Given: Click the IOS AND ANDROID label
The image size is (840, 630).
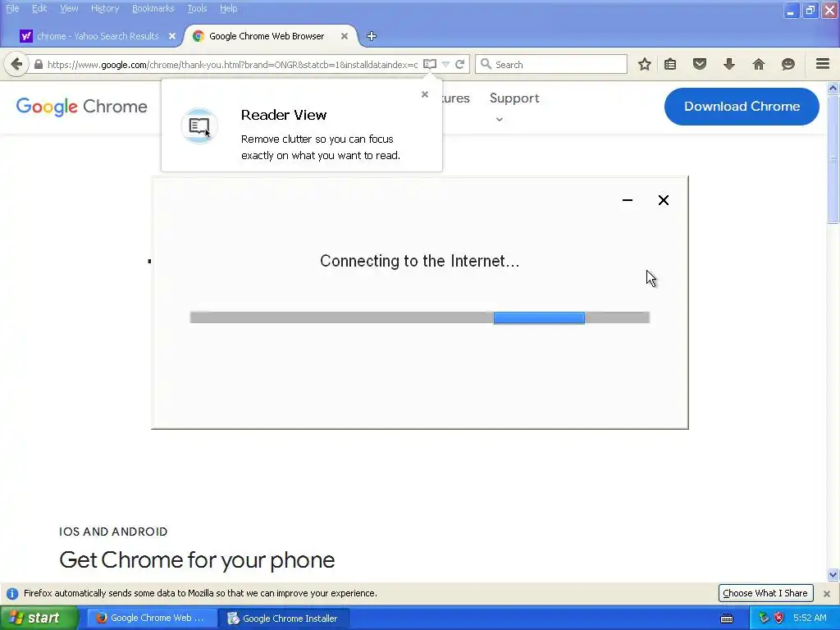Looking at the screenshot, I should point(113,532).
